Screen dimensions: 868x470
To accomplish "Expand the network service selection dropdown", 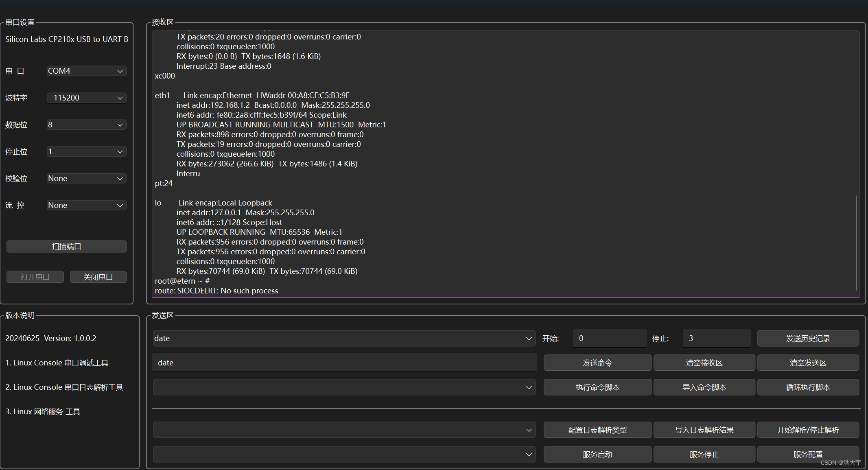I will pos(344,454).
